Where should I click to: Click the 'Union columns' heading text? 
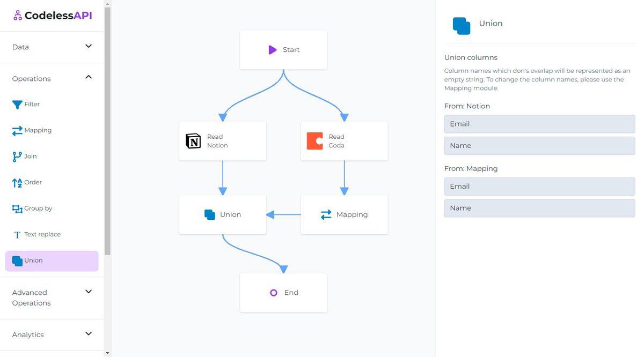point(471,57)
